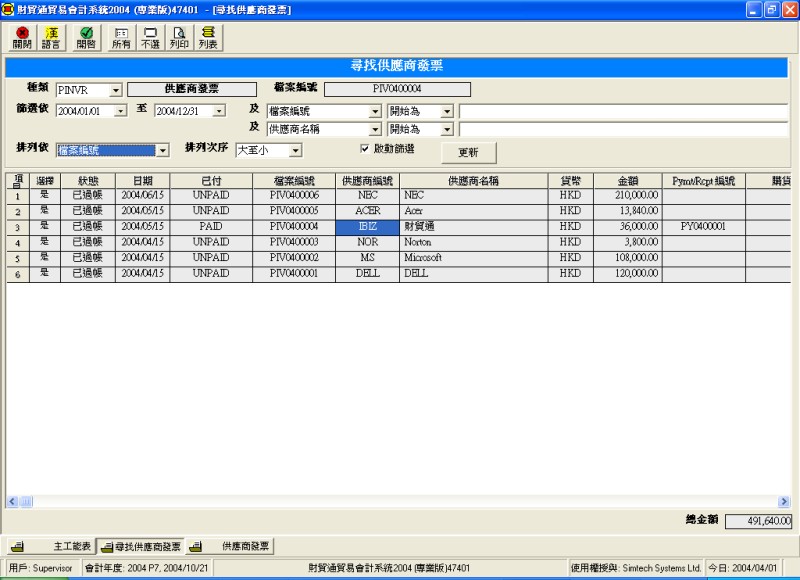Click the second filter value input field
Screen dimensions: 800x580
(623, 130)
